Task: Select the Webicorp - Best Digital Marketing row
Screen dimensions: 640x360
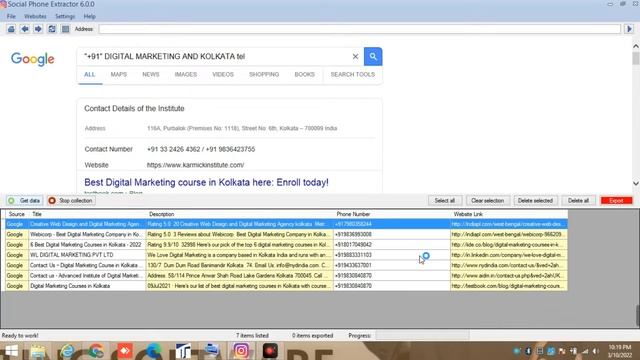Action: 287,234
